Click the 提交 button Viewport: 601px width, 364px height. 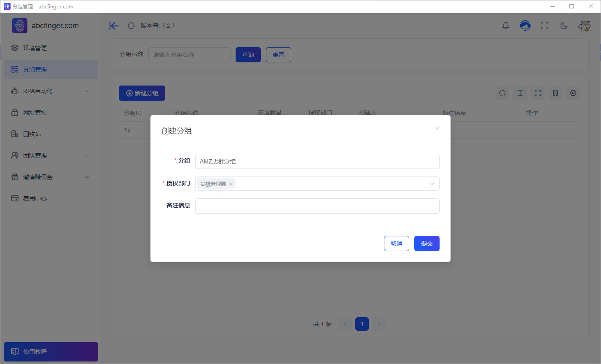click(427, 244)
